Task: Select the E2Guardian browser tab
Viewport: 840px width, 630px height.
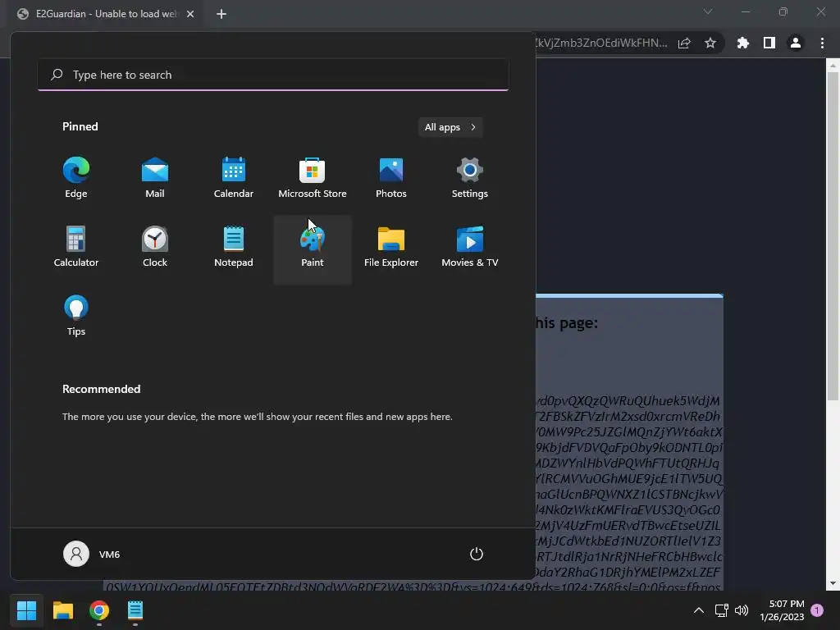Action: point(106,14)
